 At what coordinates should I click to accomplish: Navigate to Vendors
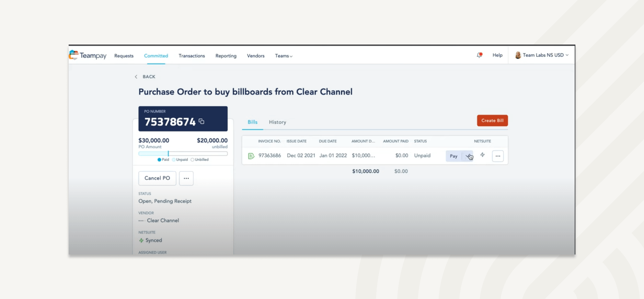tap(256, 56)
